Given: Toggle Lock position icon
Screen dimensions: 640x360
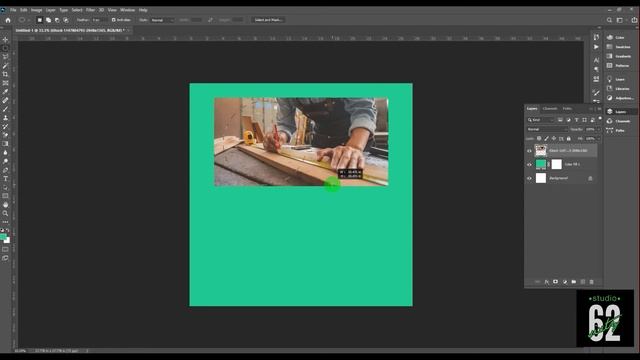Looking at the screenshot, I should coord(553,139).
